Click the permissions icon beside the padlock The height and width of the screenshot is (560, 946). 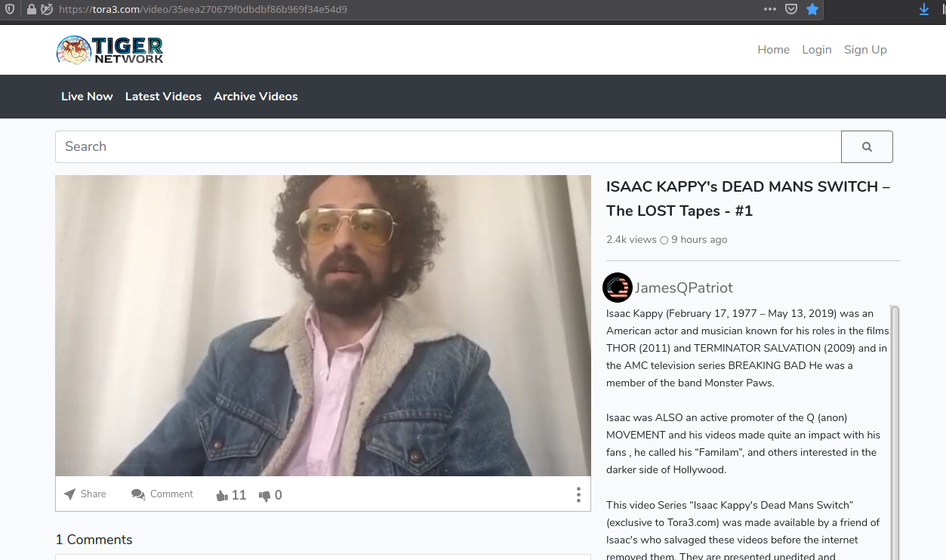47,9
